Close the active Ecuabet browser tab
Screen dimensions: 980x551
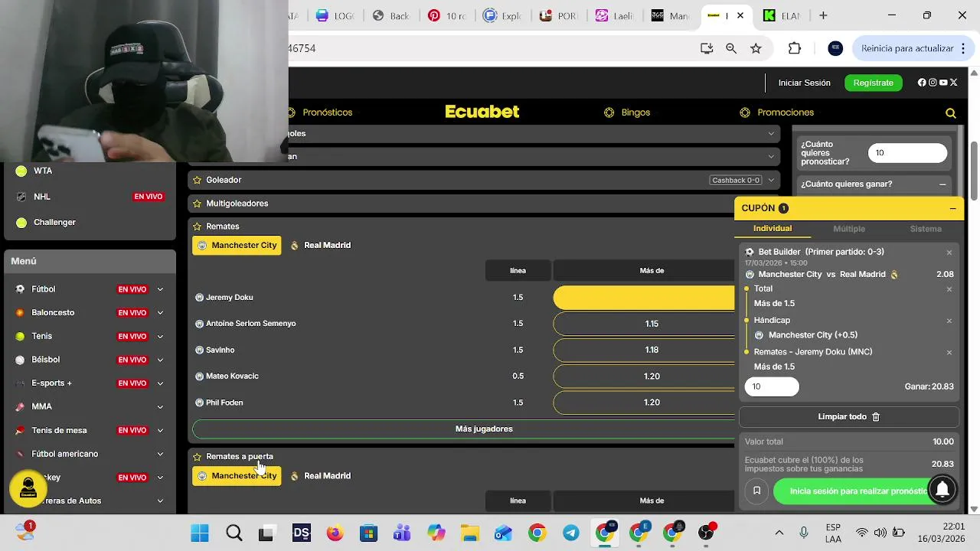[x=740, y=15]
